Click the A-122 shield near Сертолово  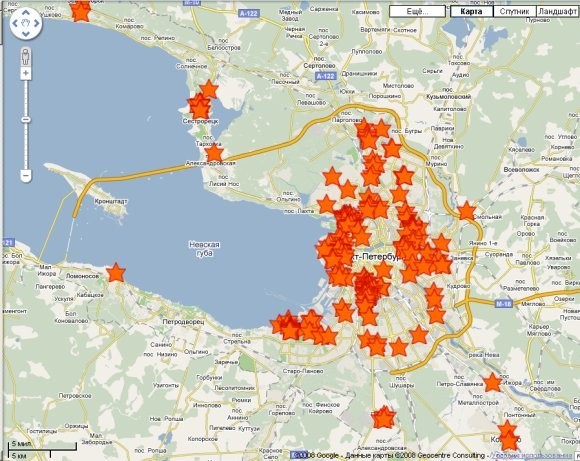326,76
